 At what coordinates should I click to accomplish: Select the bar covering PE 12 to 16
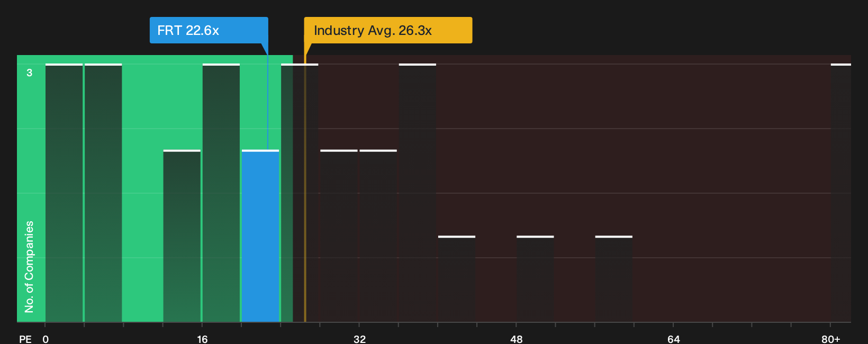click(x=182, y=236)
